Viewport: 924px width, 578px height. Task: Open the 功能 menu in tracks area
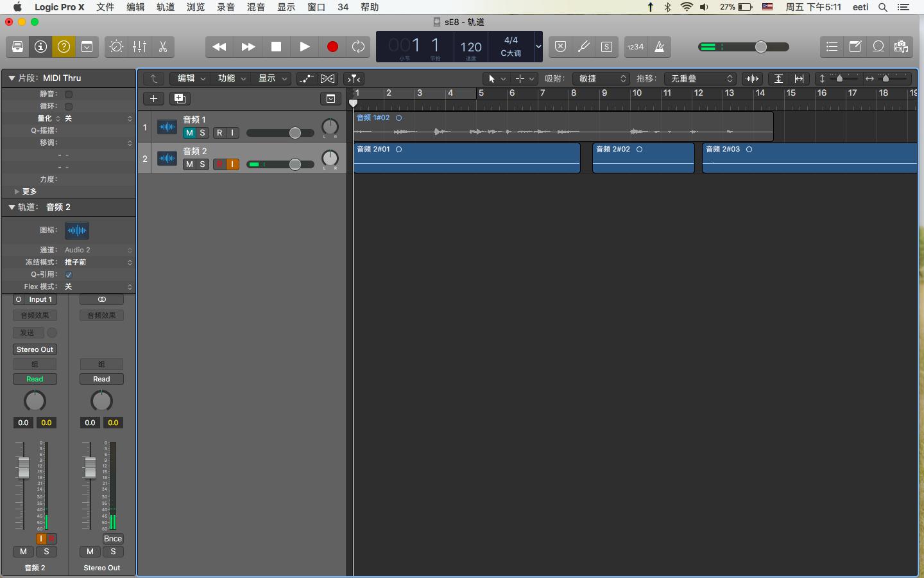pos(232,78)
